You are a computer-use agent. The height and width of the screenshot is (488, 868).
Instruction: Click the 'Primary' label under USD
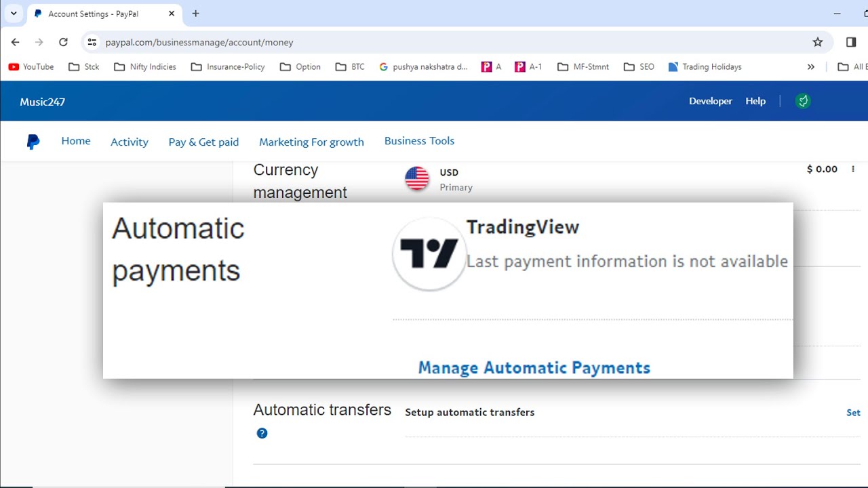click(x=456, y=187)
